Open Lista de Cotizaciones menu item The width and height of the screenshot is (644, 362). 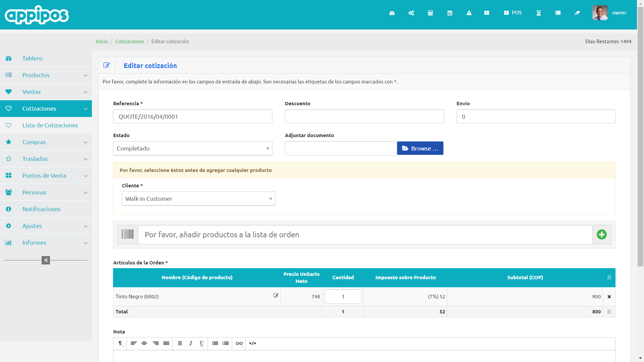click(50, 125)
